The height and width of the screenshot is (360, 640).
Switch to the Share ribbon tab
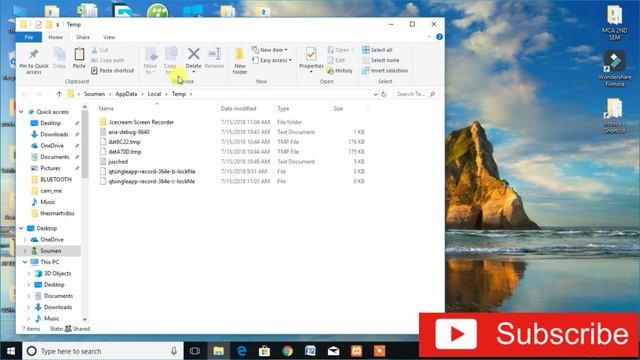point(83,37)
